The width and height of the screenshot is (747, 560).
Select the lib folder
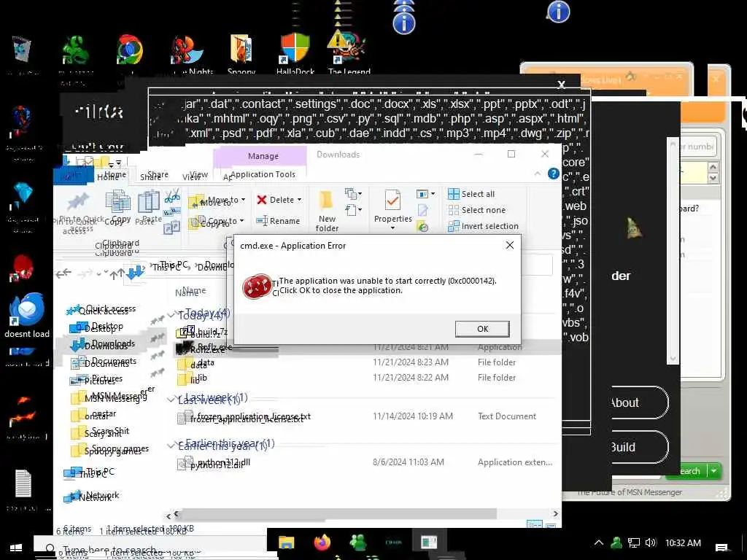193,379
